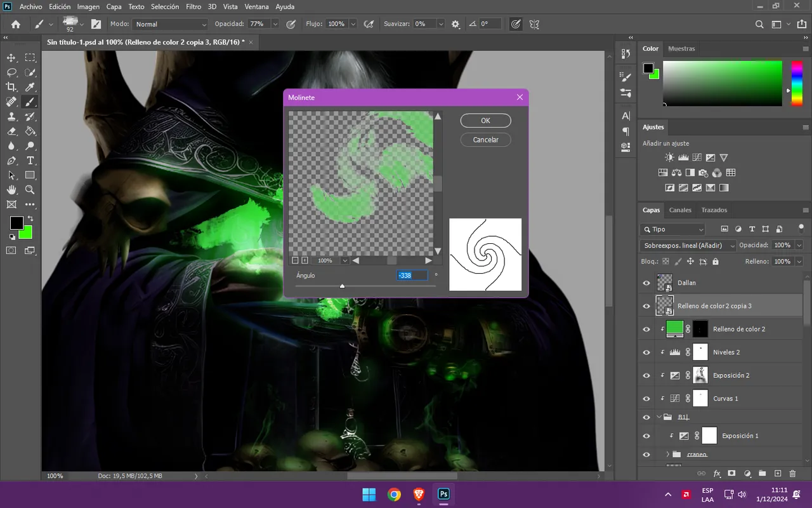The image size is (812, 508).
Task: Toggle the layer filter on/off switch
Action: [801, 228]
